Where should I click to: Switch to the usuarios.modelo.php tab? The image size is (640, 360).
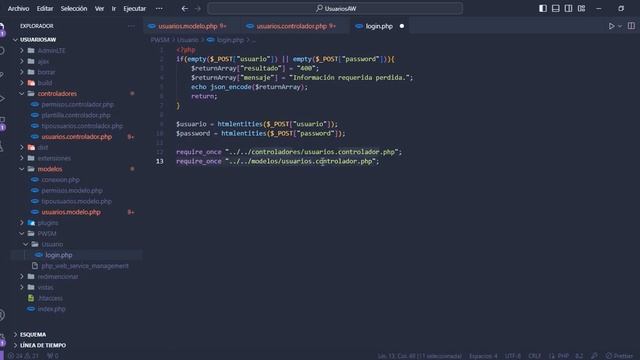tap(187, 26)
